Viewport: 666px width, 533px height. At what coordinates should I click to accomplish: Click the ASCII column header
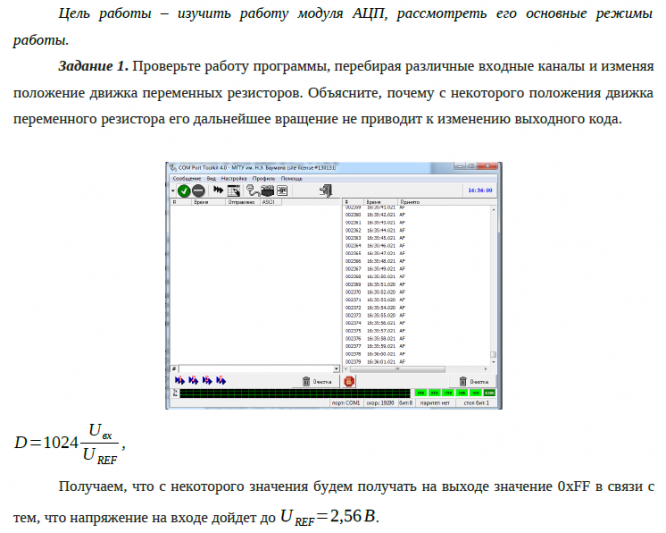pos(271,202)
